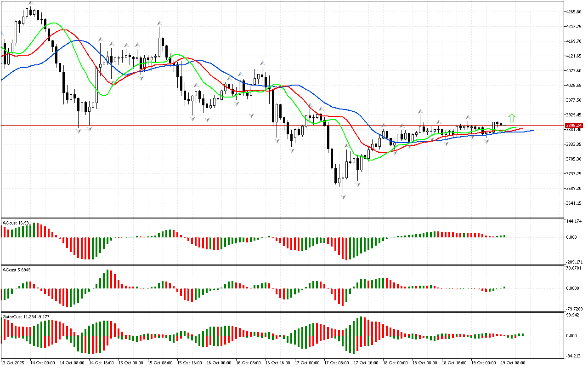588x368 pixels.
Task: Click the 3641.15 price scale value
Action: (575, 203)
